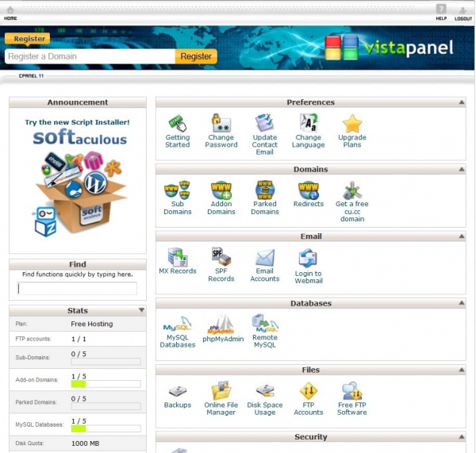Collapse the Databases section

[462, 303]
